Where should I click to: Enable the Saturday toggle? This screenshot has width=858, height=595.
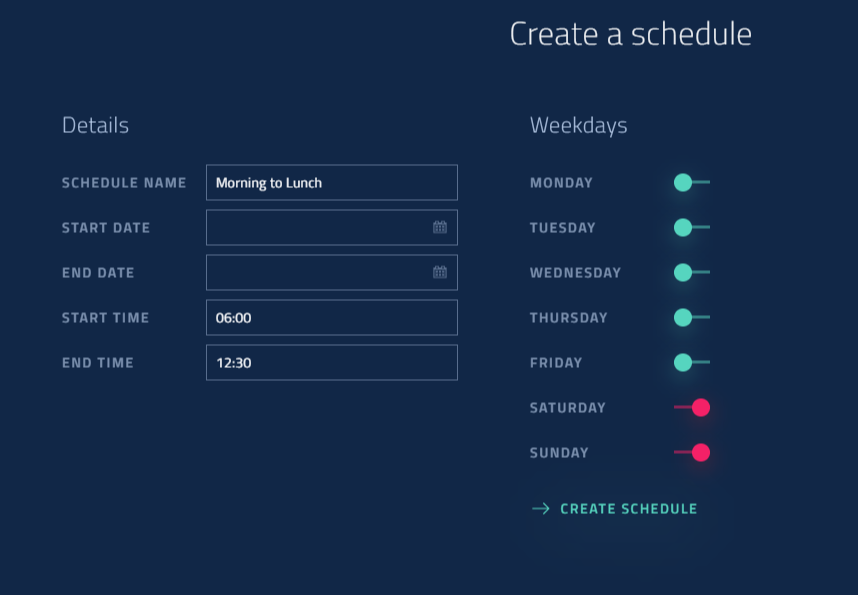pyautogui.click(x=692, y=407)
